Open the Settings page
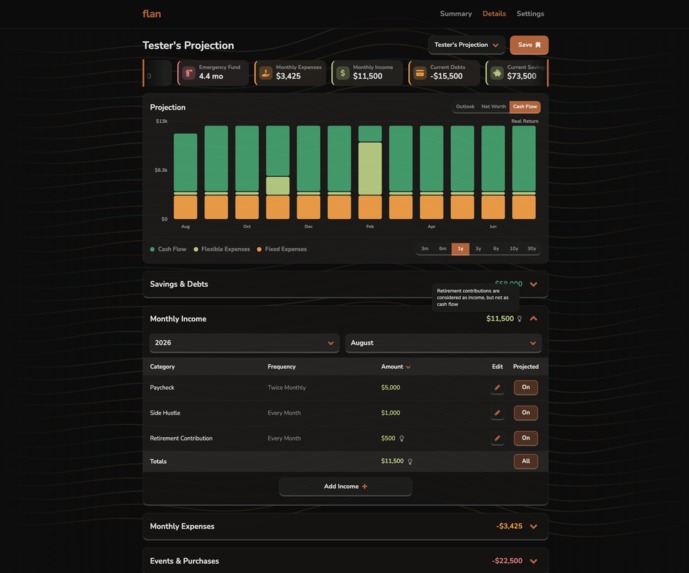Screen dimensions: 689x573 530,14
